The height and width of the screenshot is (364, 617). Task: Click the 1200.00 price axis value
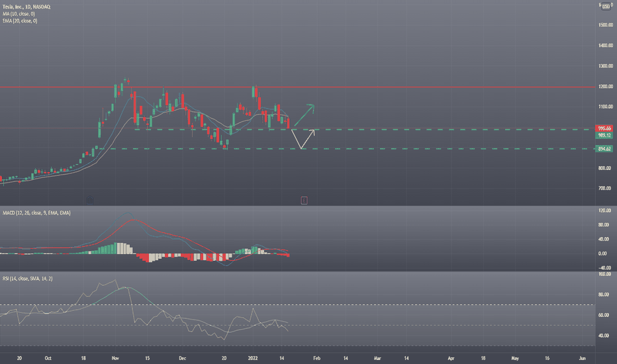point(605,86)
